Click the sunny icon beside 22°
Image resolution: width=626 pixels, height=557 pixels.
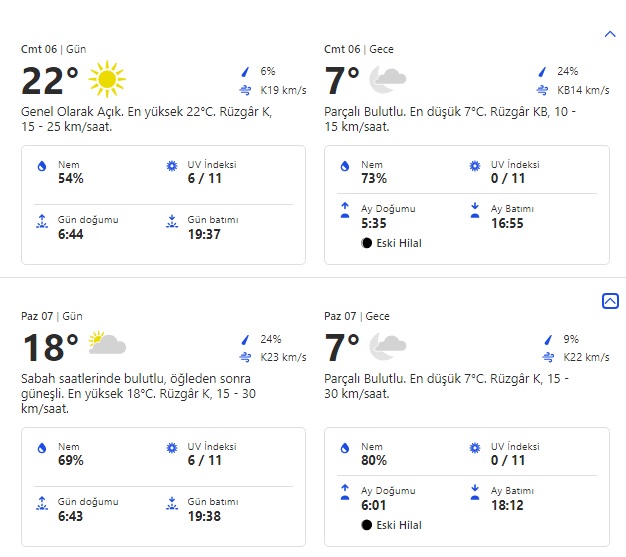pyautogui.click(x=107, y=78)
